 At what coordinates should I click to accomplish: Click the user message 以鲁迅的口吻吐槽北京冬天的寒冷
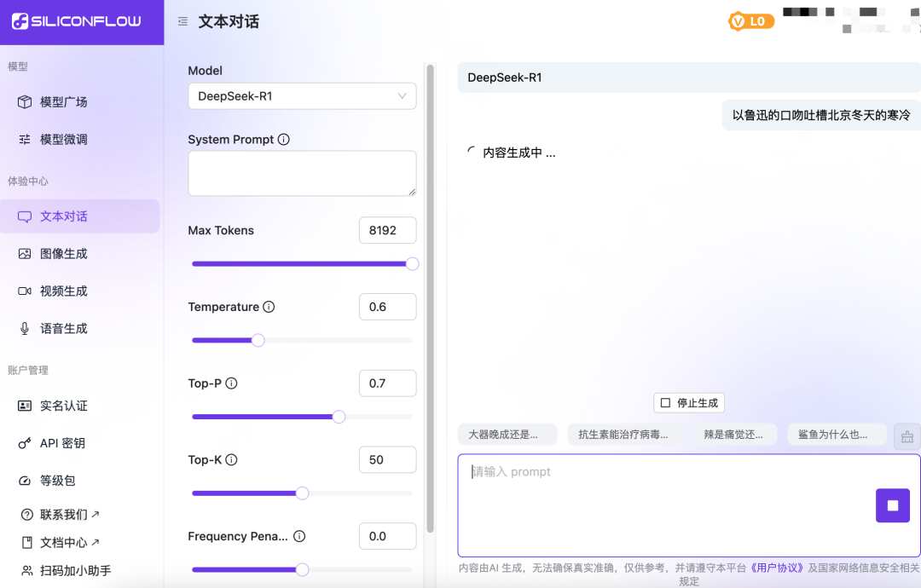pyautogui.click(x=821, y=115)
